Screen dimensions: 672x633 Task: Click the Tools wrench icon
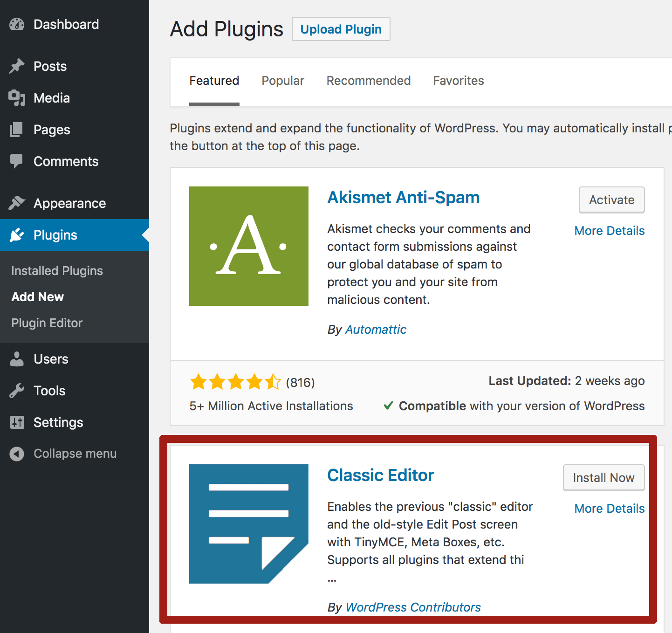(17, 391)
